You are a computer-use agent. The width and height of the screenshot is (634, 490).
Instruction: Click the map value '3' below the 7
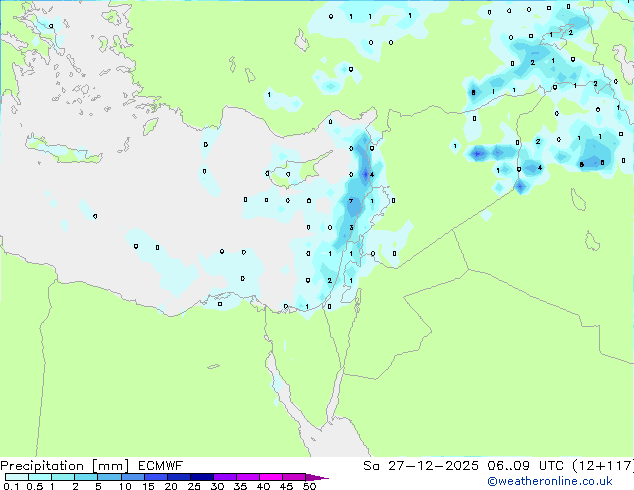click(x=351, y=228)
